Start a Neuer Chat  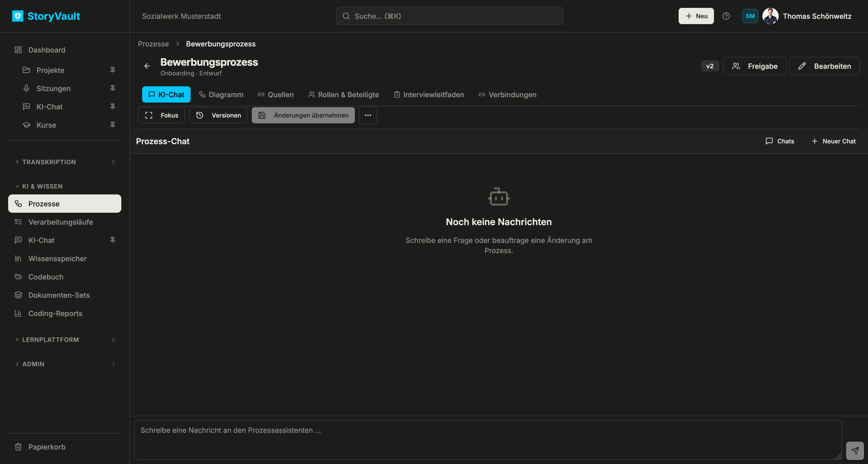tap(834, 141)
